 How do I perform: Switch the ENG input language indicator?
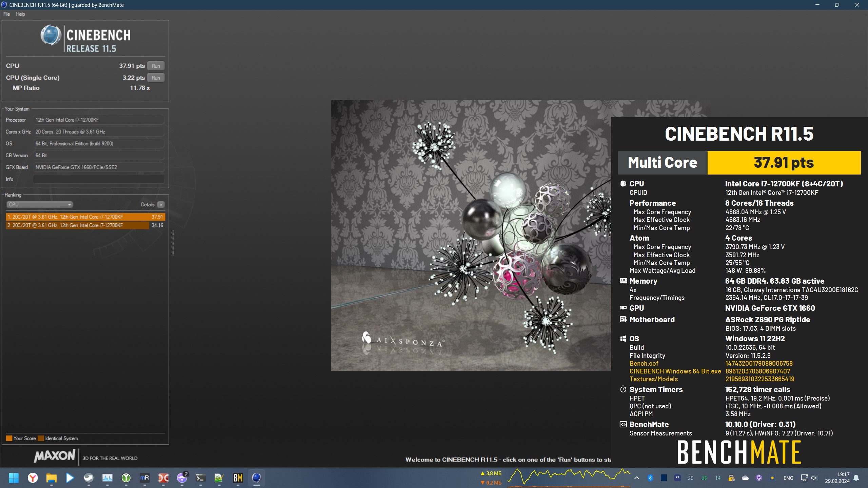pyautogui.click(x=788, y=478)
